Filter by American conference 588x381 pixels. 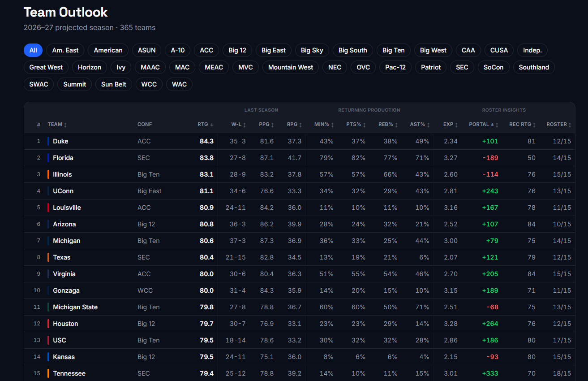pyautogui.click(x=108, y=50)
